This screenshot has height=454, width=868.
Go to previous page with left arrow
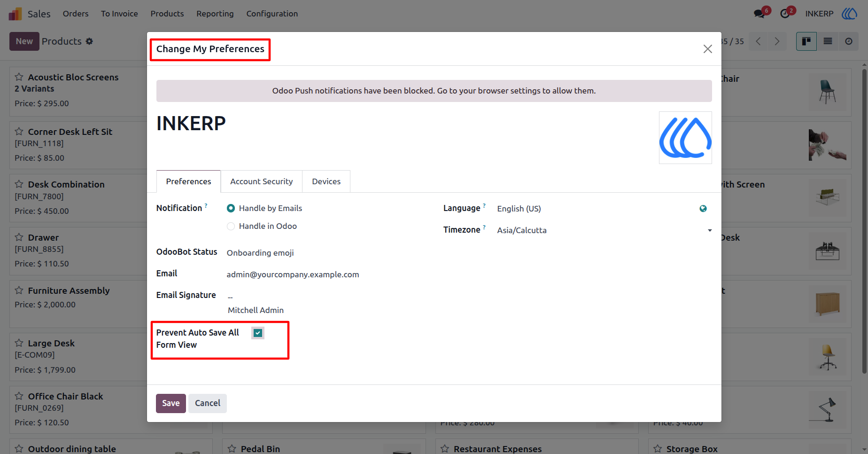pyautogui.click(x=758, y=41)
